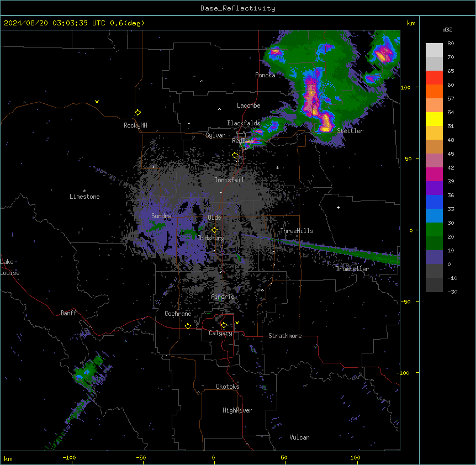476x465 pixels.
Task: Select the bright green swatch between 30 and 20
Action: (x=434, y=230)
